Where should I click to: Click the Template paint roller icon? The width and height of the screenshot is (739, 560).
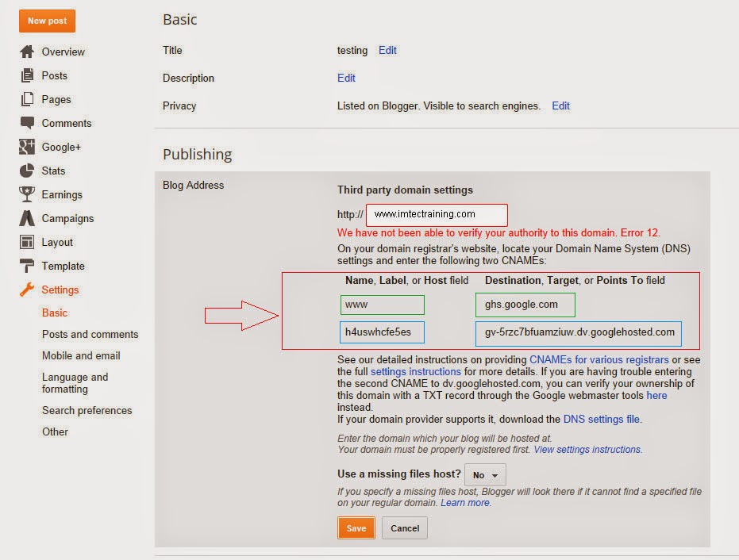tap(27, 266)
